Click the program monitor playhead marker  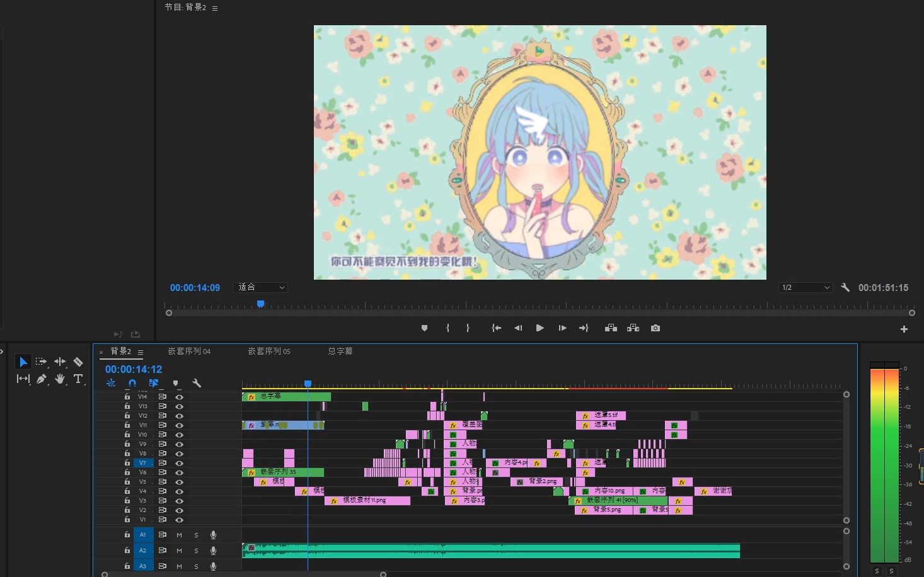click(260, 304)
